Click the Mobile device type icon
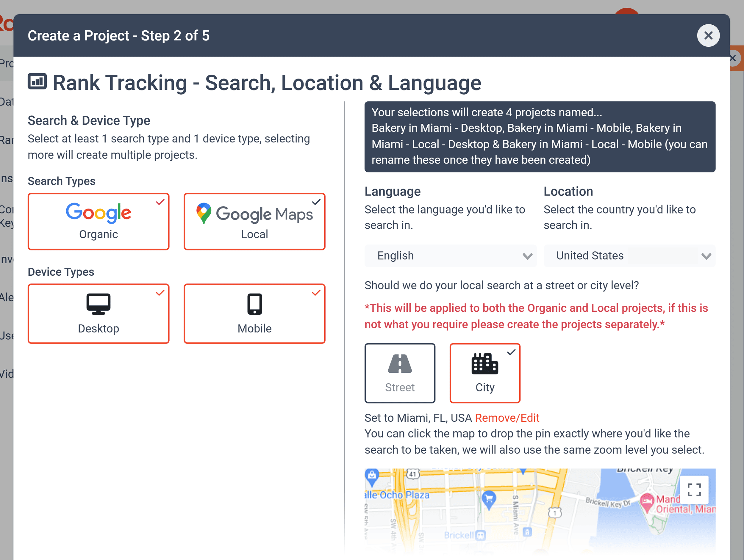The image size is (744, 560). click(x=254, y=304)
